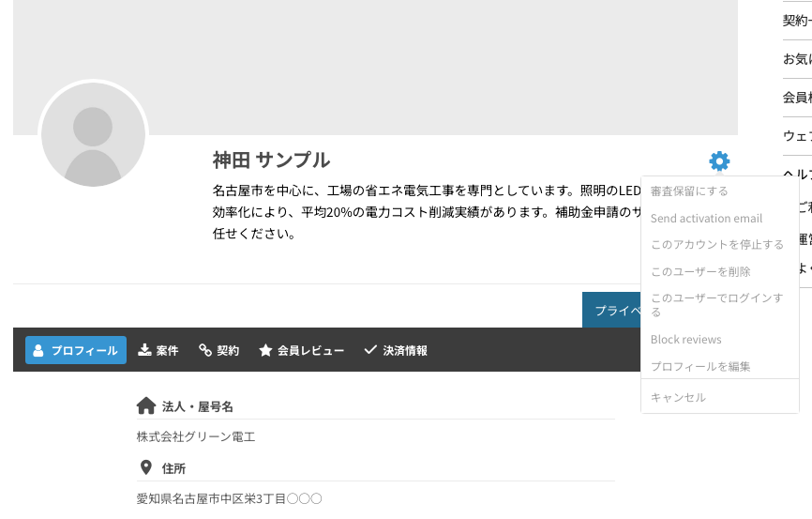The image size is (812, 519).
Task: Click このユーザーでログインする menu entry
Action: click(x=716, y=304)
